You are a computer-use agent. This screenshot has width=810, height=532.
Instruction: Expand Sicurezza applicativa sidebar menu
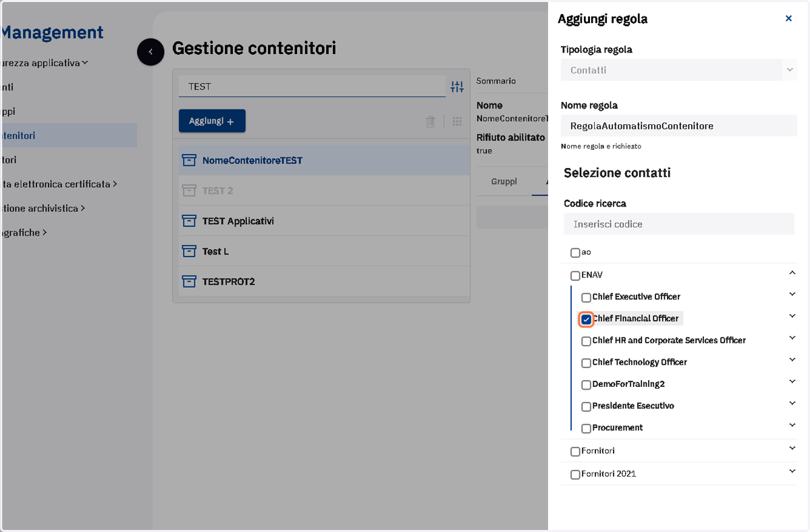coord(45,63)
